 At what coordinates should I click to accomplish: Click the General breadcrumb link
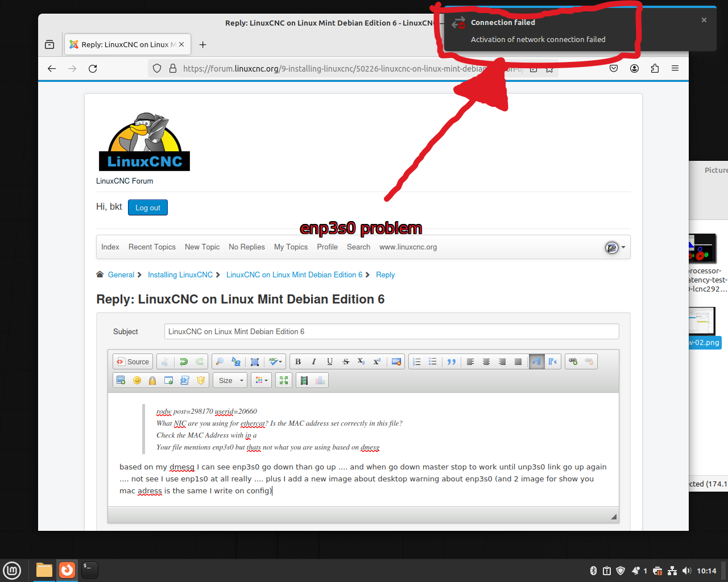(121, 275)
